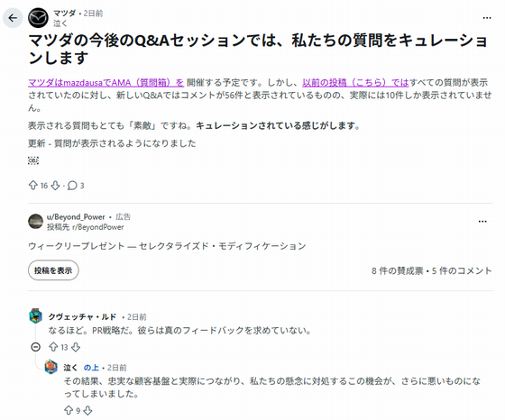Open the マツダはmazdausaでAMA link
505x420 pixels.
(106, 83)
